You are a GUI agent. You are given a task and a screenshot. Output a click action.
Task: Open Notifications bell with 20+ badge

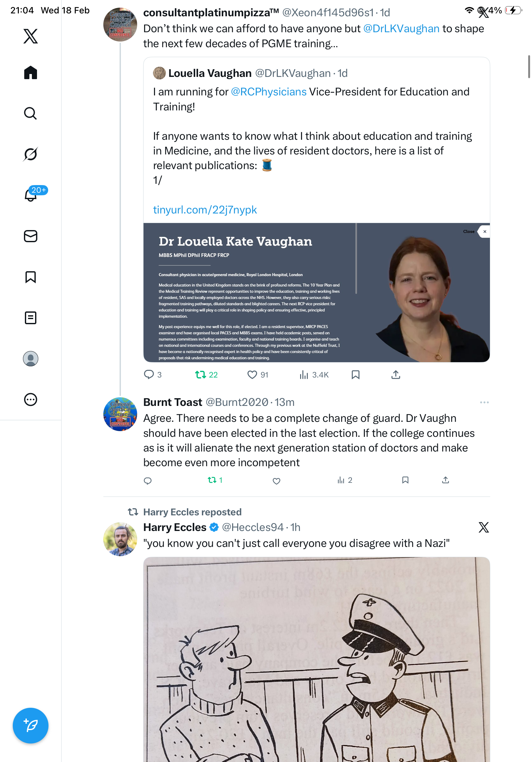[x=31, y=195]
